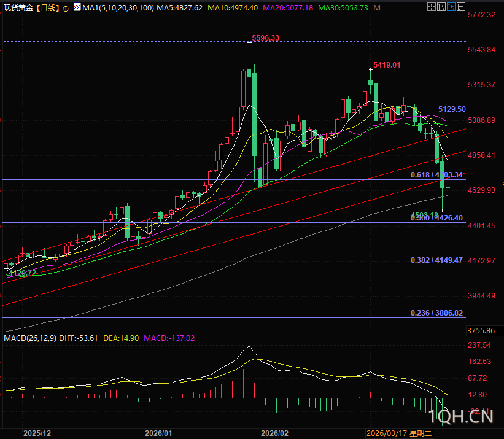Click the highlighted blue axis play mode icon
The width and height of the screenshot is (504, 439).
coord(451,7)
